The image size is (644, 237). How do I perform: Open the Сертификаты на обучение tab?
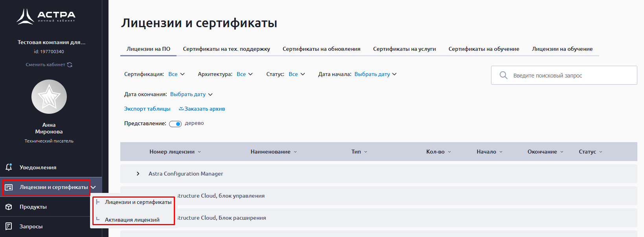click(484, 49)
